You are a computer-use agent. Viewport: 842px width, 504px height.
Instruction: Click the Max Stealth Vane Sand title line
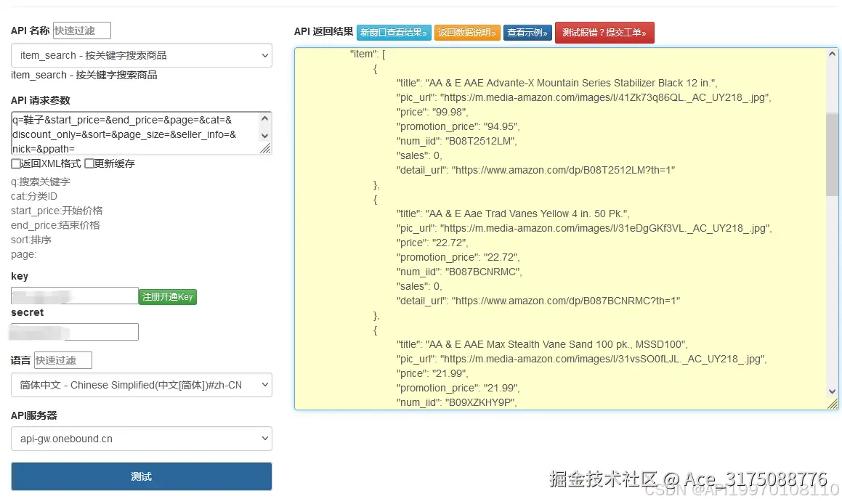[542, 344]
